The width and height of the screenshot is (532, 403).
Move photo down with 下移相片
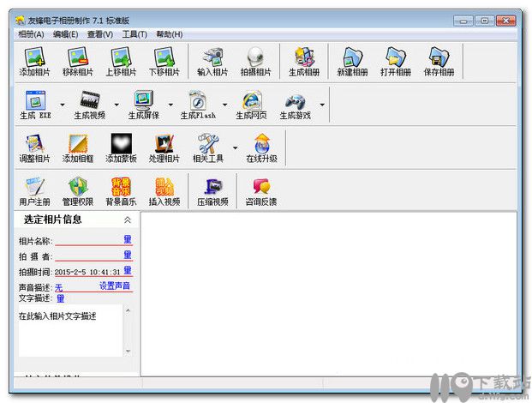click(x=164, y=62)
